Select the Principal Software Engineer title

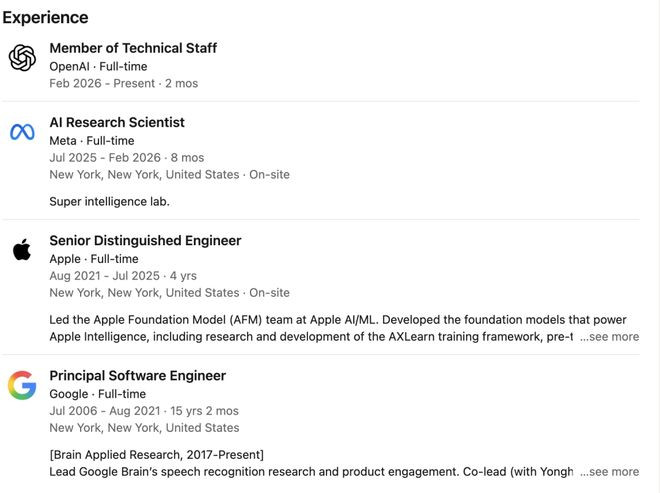coord(138,375)
